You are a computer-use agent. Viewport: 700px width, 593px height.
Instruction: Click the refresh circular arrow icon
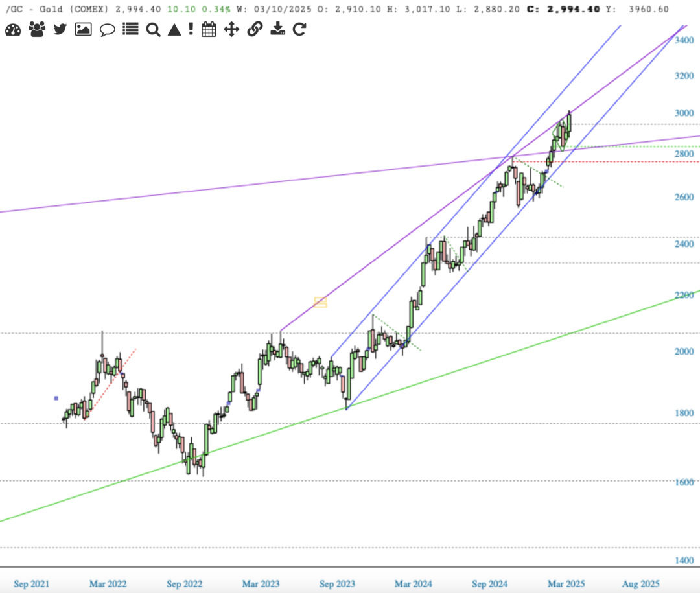299,29
